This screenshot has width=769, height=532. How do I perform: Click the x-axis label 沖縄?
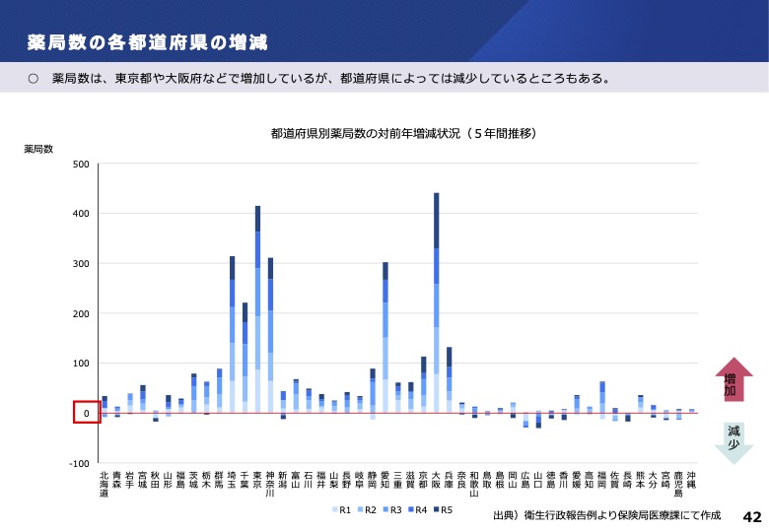coord(691,480)
